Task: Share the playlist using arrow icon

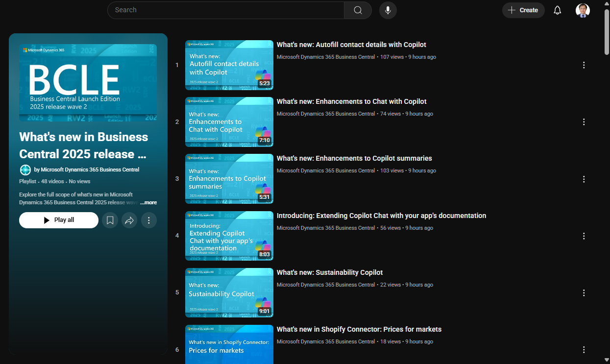Action: click(x=129, y=220)
